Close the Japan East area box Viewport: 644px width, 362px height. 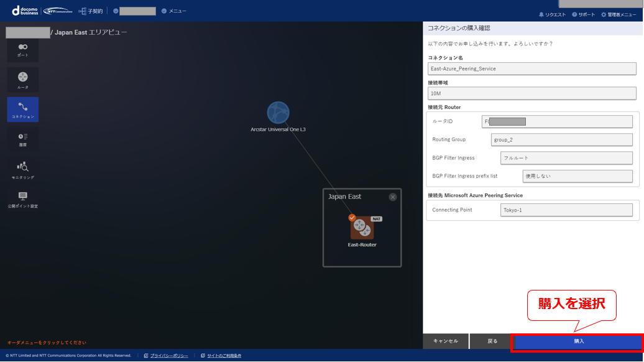[x=393, y=197]
